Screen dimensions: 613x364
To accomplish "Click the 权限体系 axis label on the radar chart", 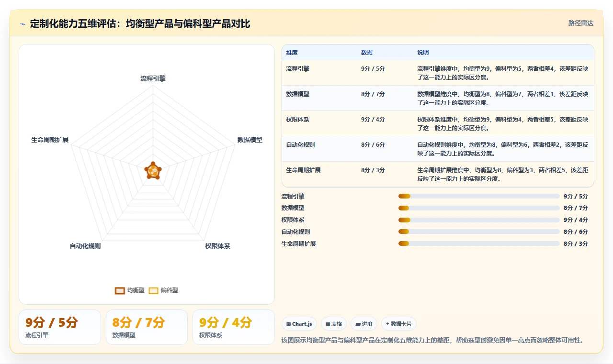I will click(x=218, y=246).
